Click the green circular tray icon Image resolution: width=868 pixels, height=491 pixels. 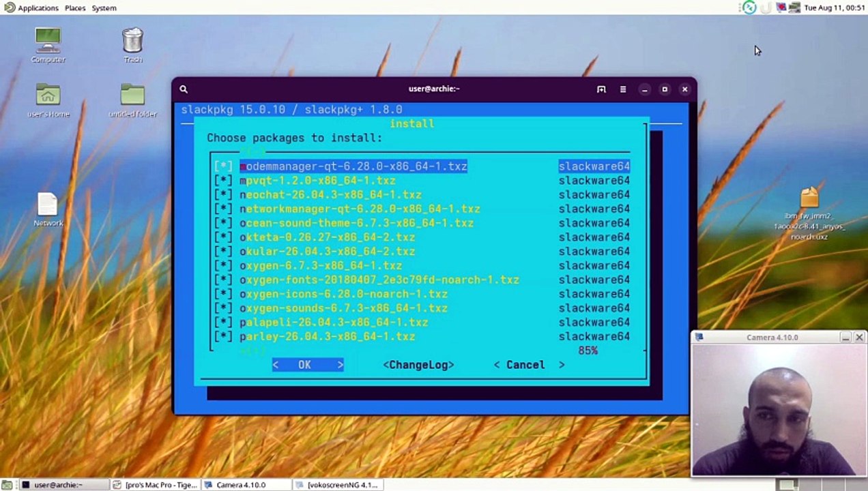tap(749, 8)
